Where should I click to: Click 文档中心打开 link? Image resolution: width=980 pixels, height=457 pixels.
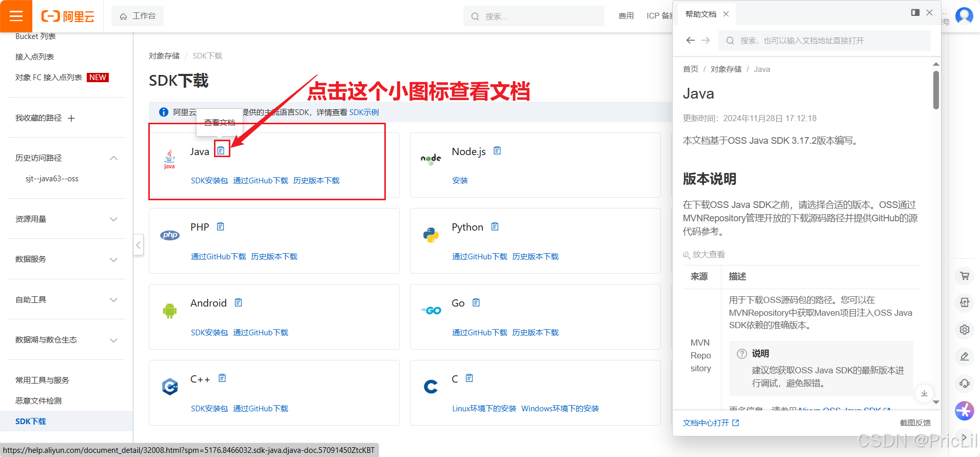point(711,423)
